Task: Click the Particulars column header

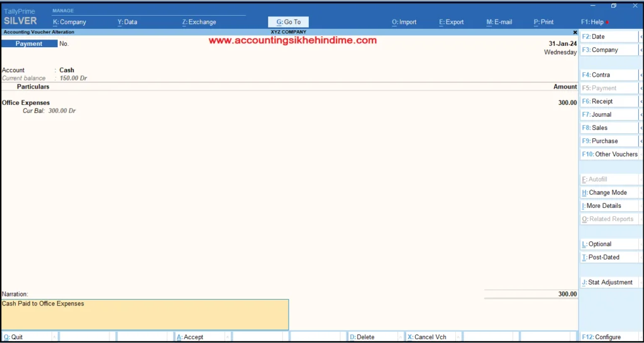Action: (x=33, y=87)
